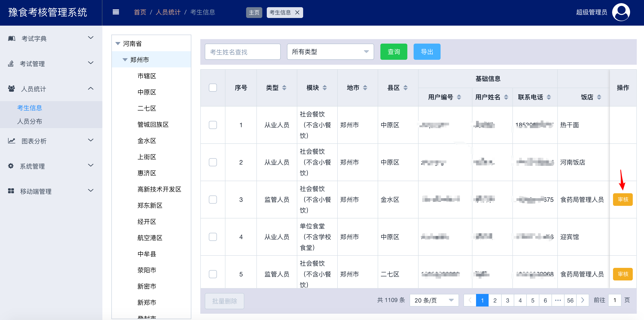Viewport: 644px width, 320px height.
Task: Click the 考生姓名查找 input field
Action: pos(242,51)
